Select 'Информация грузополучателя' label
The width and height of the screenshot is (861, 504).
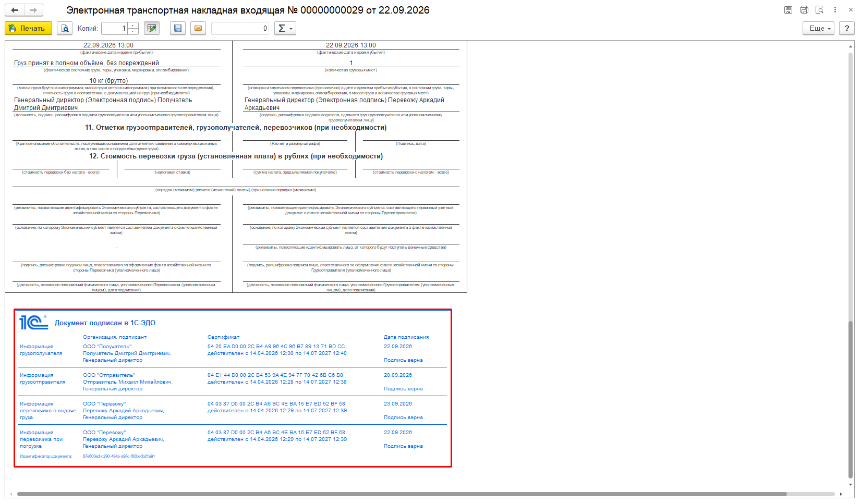click(x=41, y=350)
